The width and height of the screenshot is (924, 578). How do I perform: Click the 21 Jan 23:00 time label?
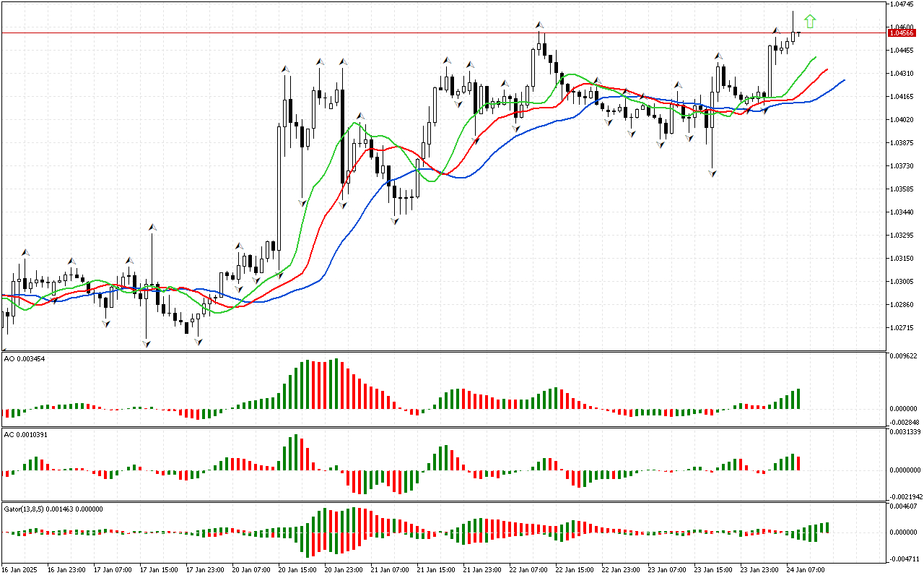pos(481,569)
